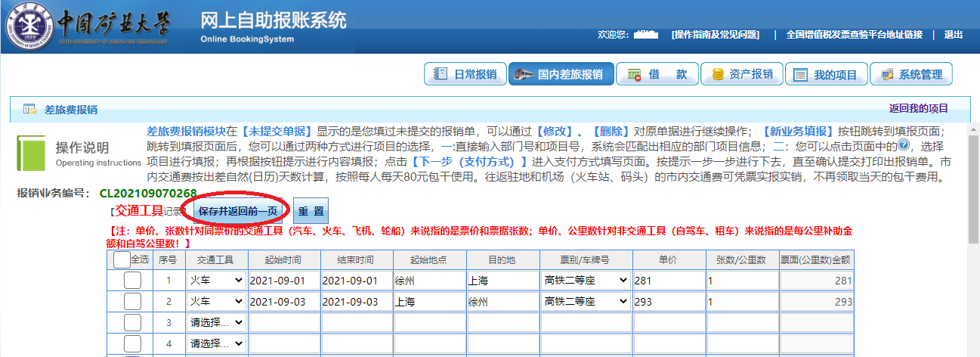
Task: Check the box for row 1
Action: pyautogui.click(x=132, y=281)
